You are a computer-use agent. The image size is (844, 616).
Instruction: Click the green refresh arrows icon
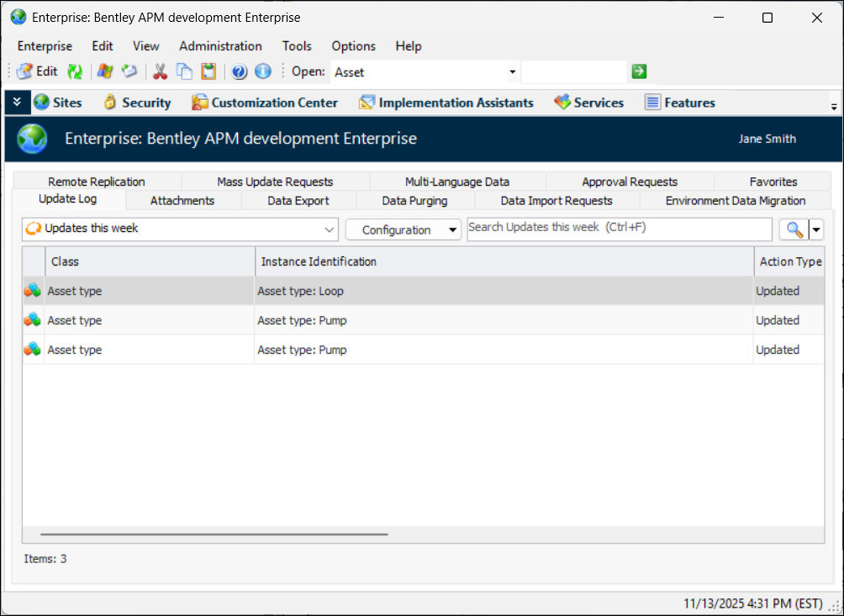click(75, 71)
